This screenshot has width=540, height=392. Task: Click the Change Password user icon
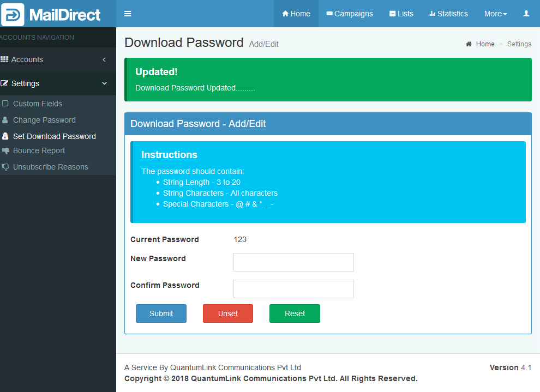point(5,120)
